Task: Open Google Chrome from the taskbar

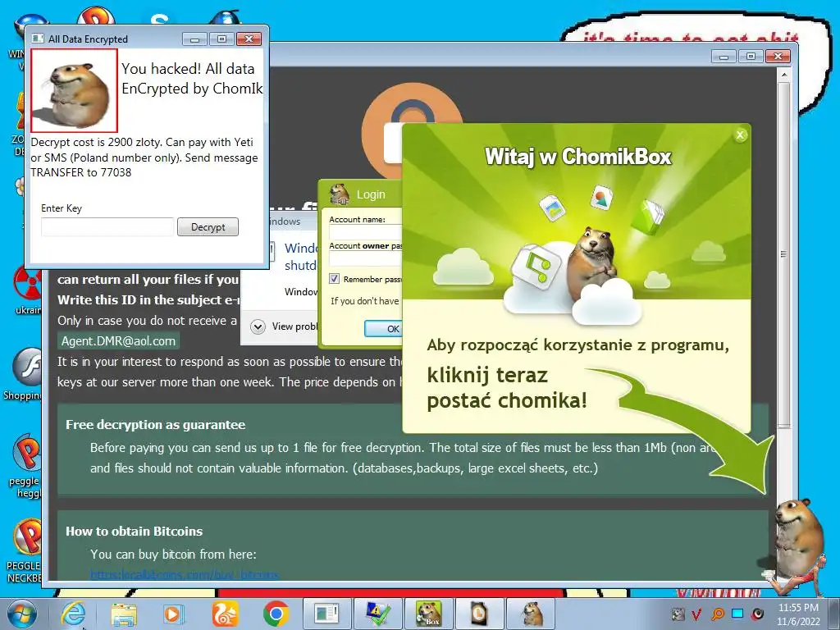Action: tap(276, 614)
